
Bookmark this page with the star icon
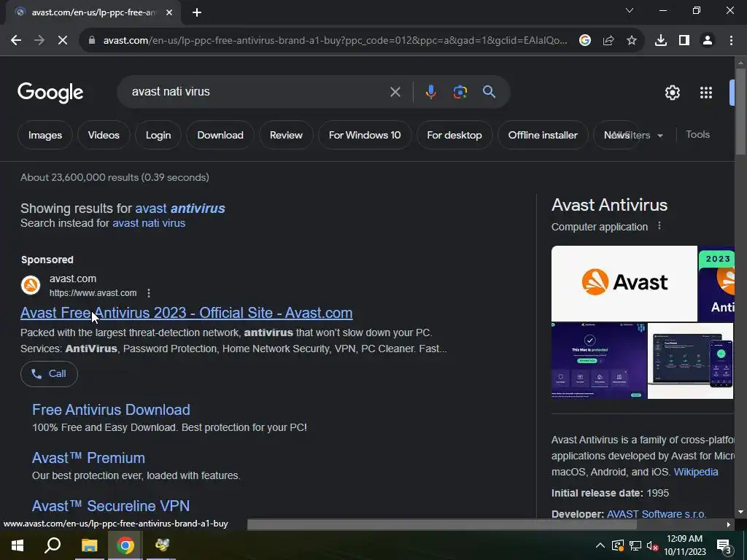632,41
